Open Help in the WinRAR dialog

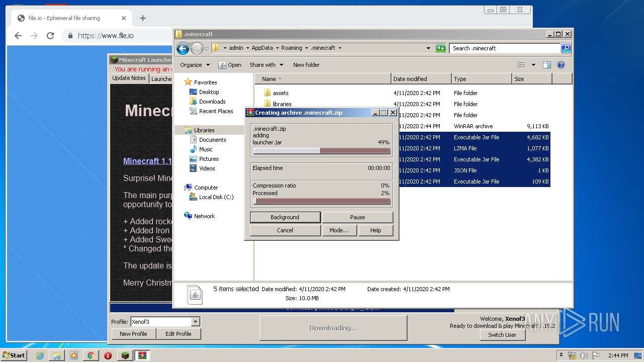tap(375, 230)
